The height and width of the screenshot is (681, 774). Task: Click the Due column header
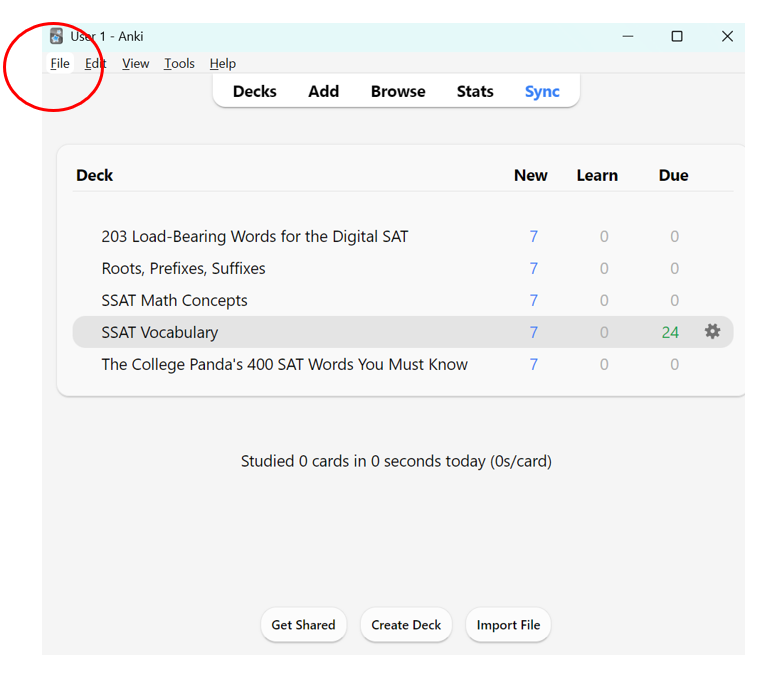673,176
